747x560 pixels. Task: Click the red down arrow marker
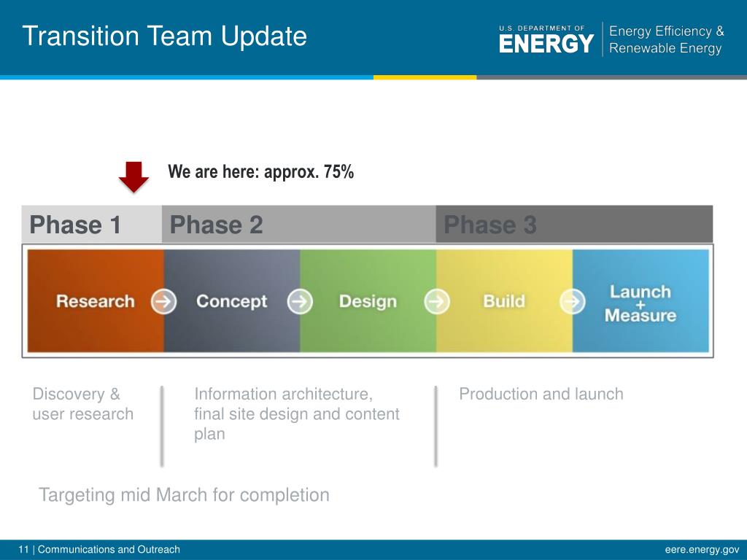134,177
